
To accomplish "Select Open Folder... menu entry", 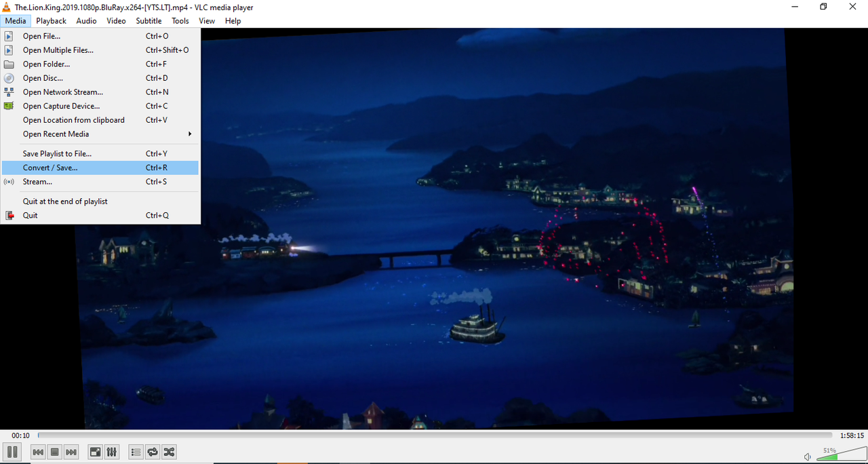I will pos(100,64).
